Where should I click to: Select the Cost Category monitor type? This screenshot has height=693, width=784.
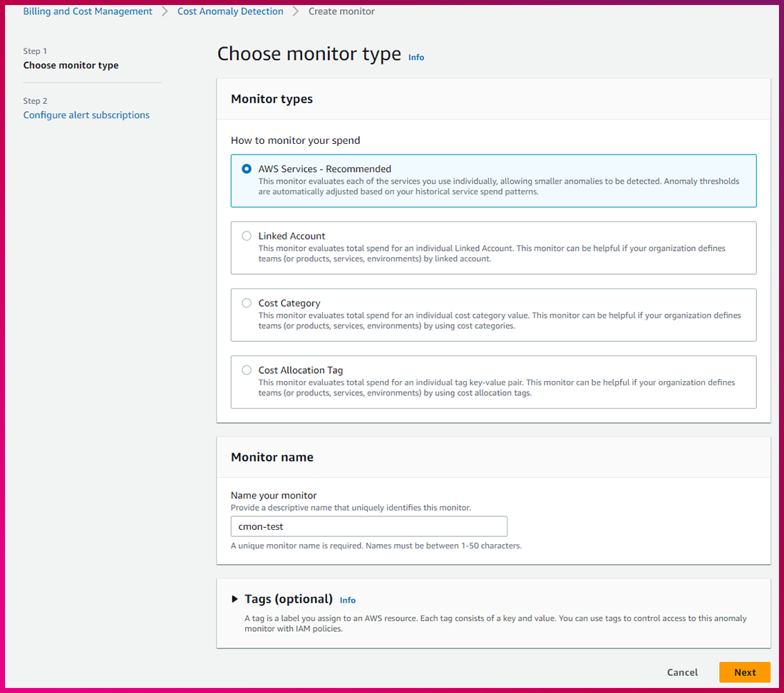[247, 303]
